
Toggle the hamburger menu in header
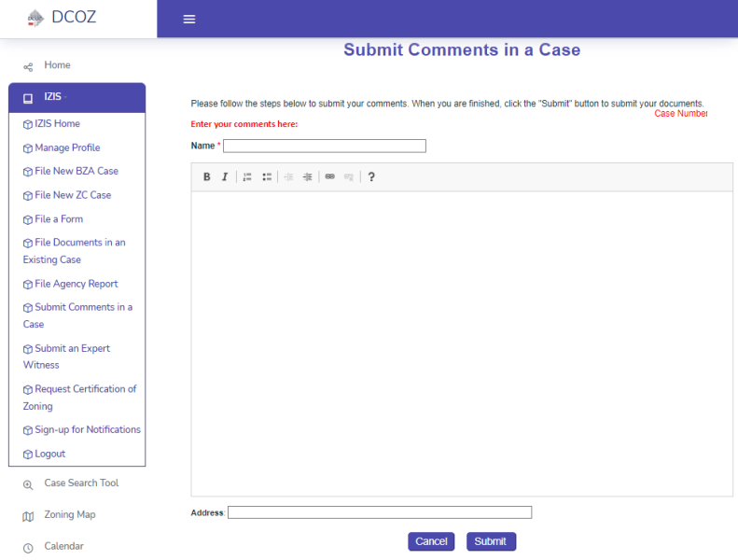click(189, 20)
